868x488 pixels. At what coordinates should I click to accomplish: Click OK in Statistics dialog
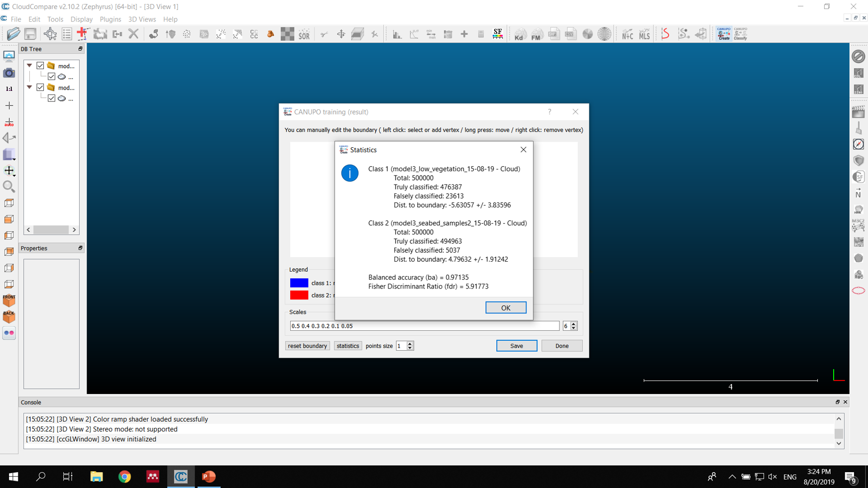click(x=506, y=308)
